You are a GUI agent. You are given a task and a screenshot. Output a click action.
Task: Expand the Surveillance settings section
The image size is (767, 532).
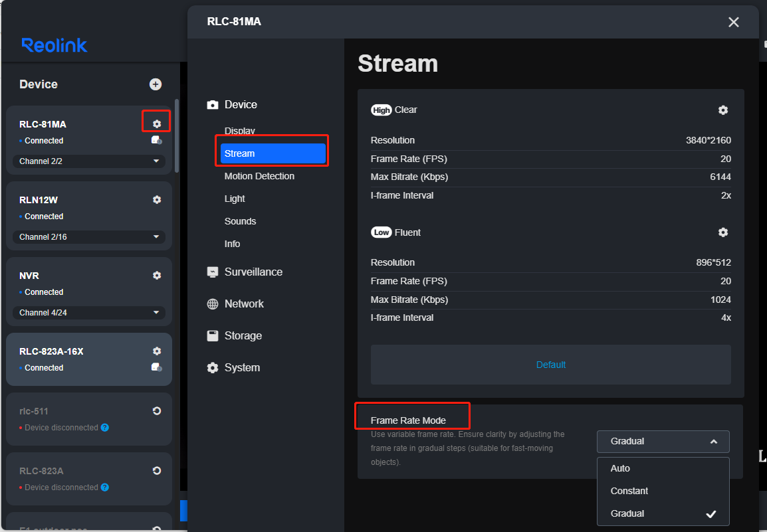pyautogui.click(x=245, y=272)
